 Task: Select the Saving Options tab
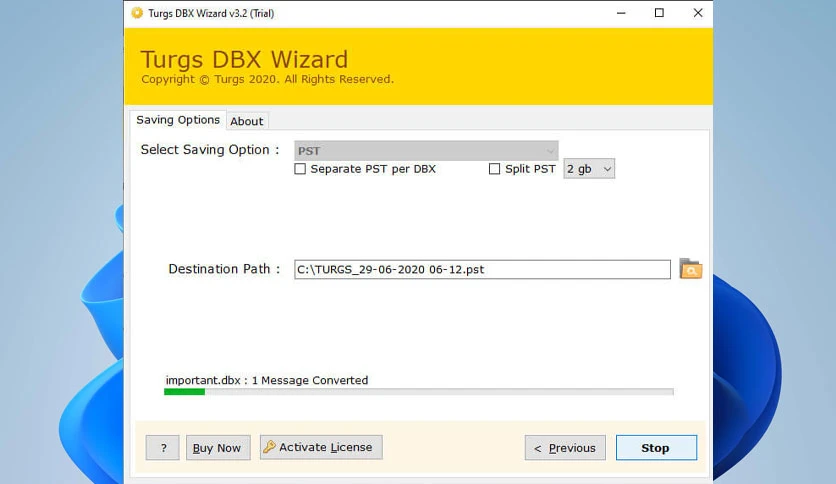178,119
